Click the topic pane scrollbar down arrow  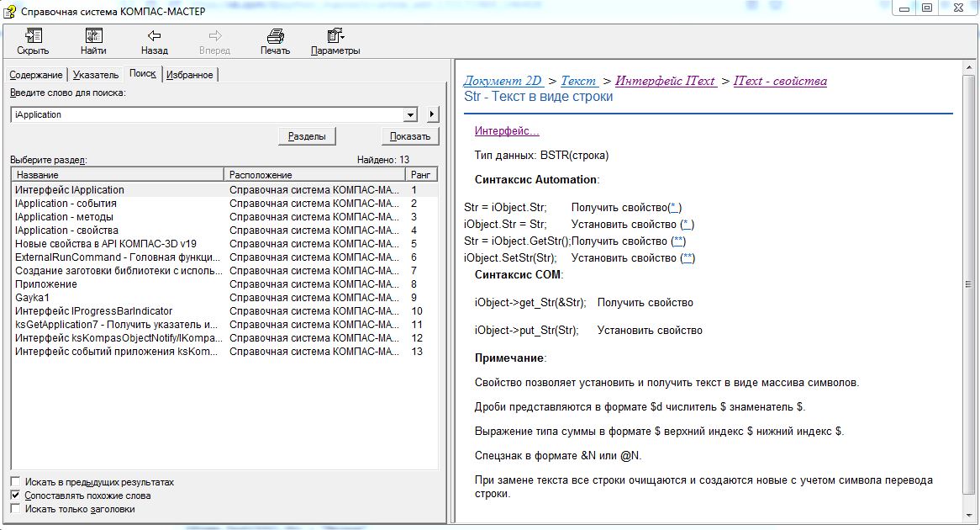969,517
